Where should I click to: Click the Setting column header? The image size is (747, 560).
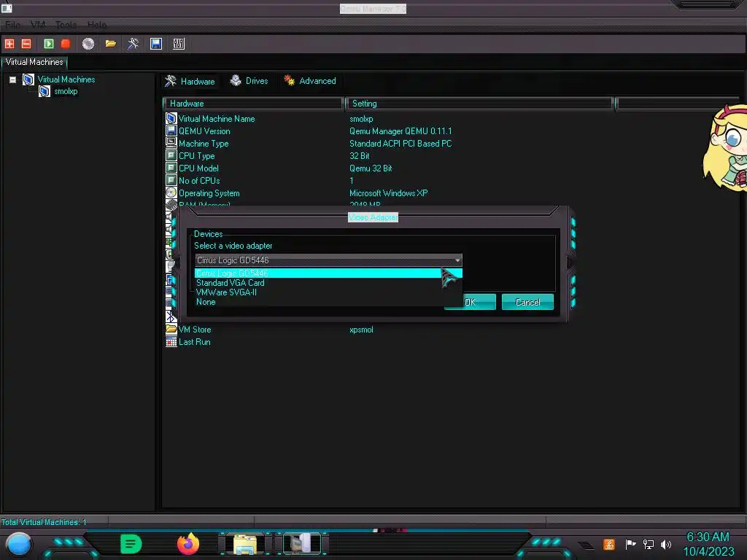click(x=480, y=104)
